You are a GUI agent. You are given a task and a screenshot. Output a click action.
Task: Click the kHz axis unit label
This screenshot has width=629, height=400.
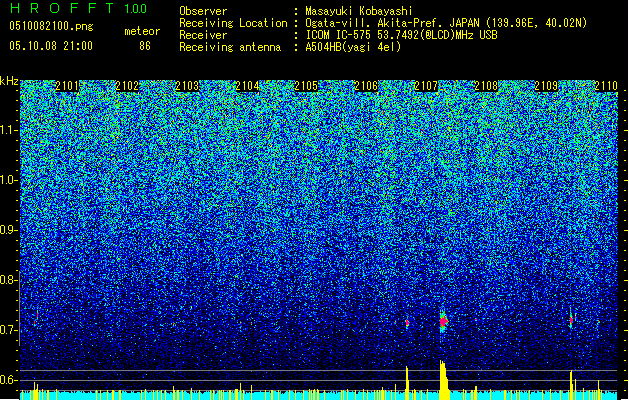coord(9,81)
